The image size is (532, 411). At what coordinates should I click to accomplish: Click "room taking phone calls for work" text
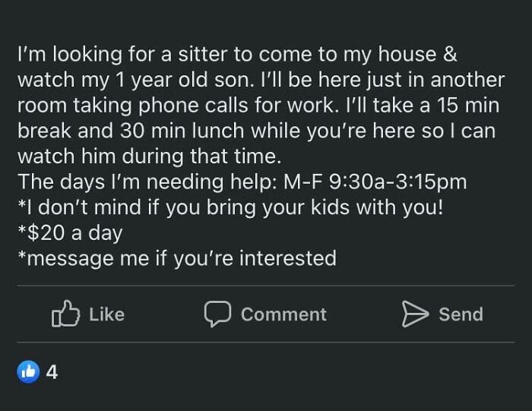tap(178, 106)
